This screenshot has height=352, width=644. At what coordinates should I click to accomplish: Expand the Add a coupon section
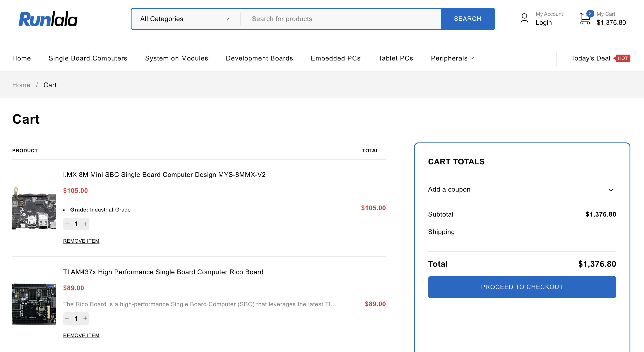point(522,190)
